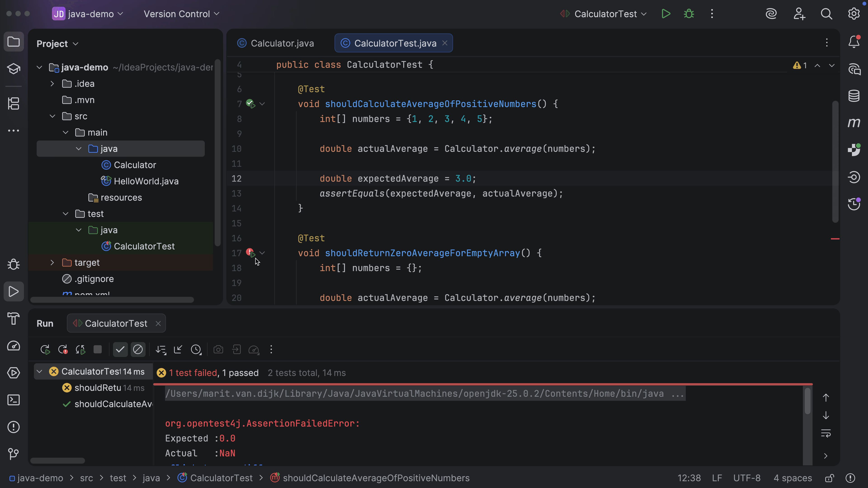This screenshot has width=868, height=488.
Task: Click UTF-8 encoding in the status bar
Action: tap(747, 478)
